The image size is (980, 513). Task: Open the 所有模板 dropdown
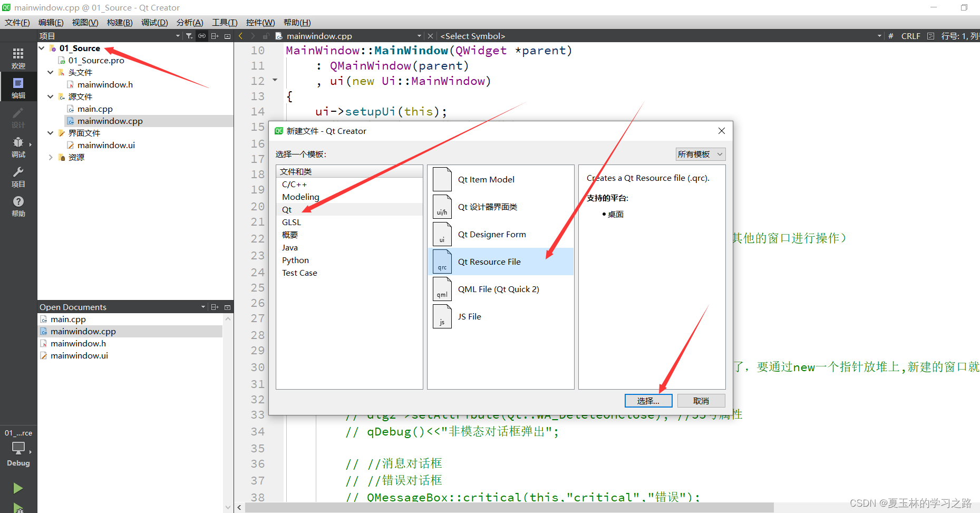point(701,154)
